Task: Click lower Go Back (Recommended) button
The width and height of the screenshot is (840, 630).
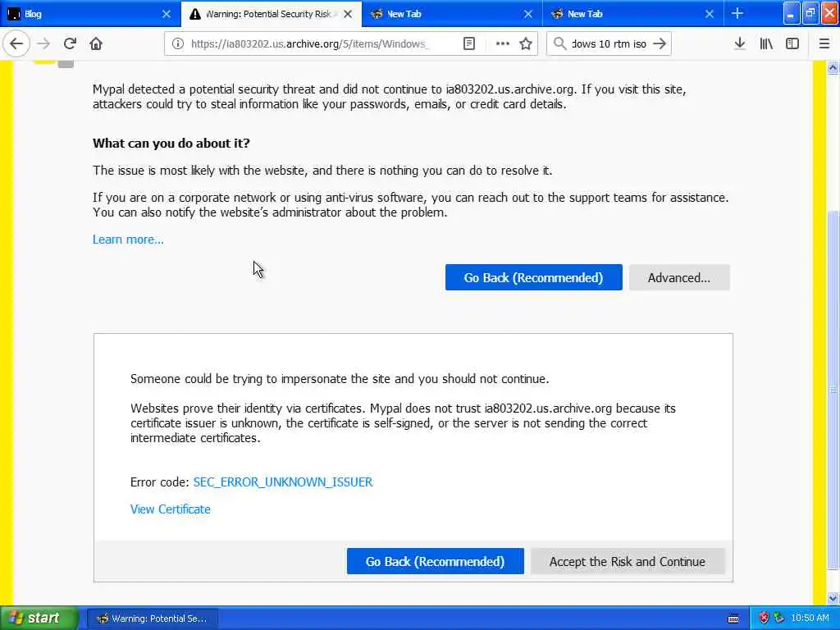Action: click(x=435, y=561)
